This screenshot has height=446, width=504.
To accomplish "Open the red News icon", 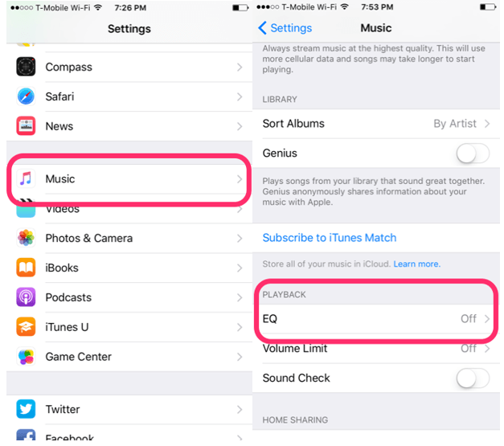I will click(x=26, y=126).
